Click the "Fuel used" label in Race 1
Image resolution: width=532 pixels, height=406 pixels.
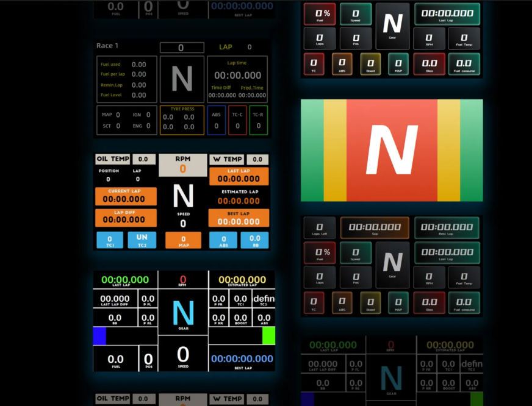tap(110, 65)
